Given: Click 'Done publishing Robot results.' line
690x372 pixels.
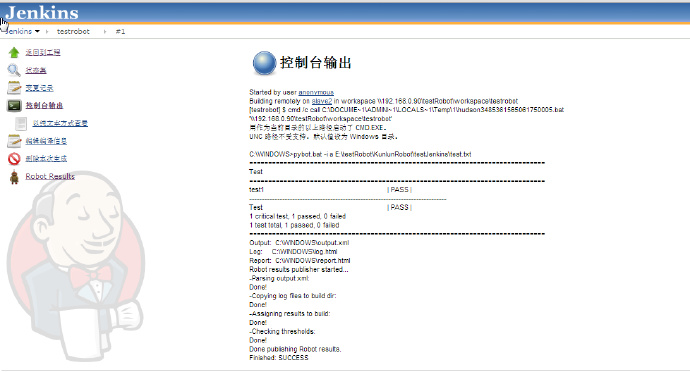Looking at the screenshot, I should click(x=295, y=349).
